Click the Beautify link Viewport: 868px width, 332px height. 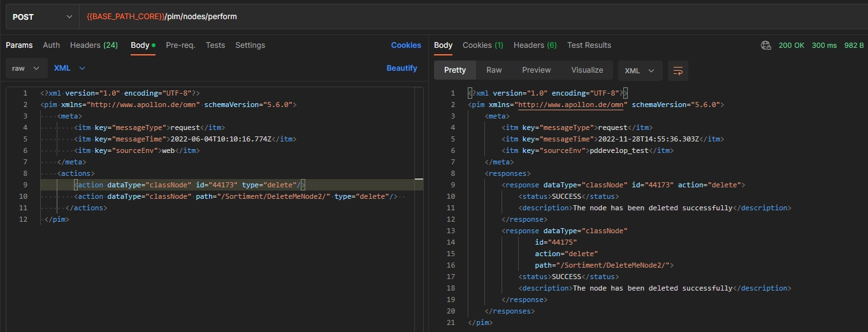[x=401, y=68]
